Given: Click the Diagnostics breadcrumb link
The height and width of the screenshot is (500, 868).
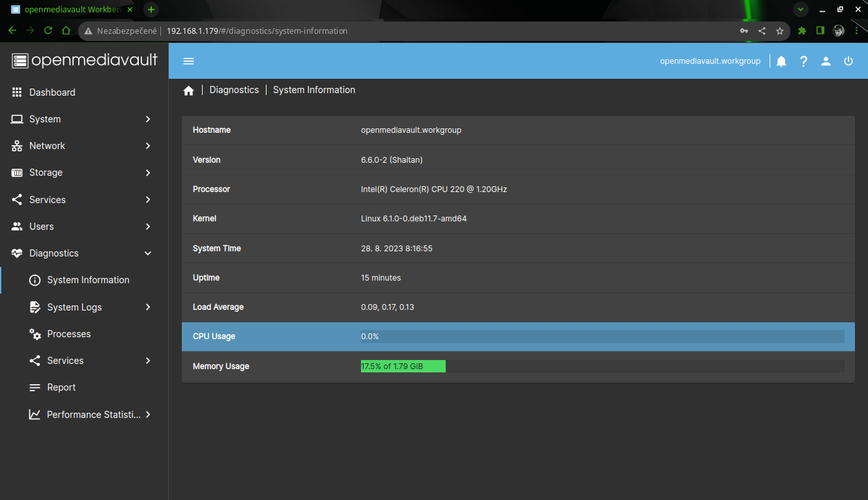Looking at the screenshot, I should pos(234,90).
